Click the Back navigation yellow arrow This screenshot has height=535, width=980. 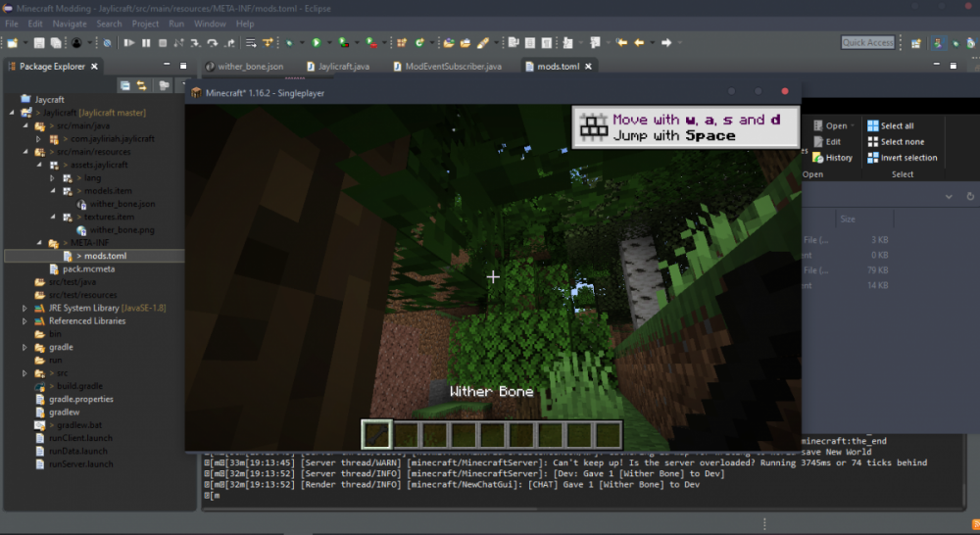639,42
